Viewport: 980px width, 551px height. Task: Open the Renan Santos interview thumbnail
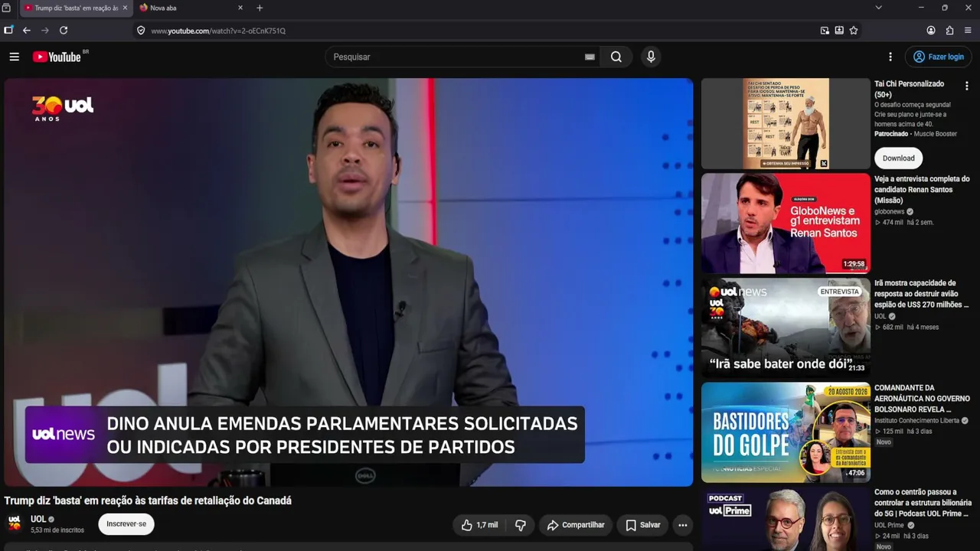click(786, 223)
